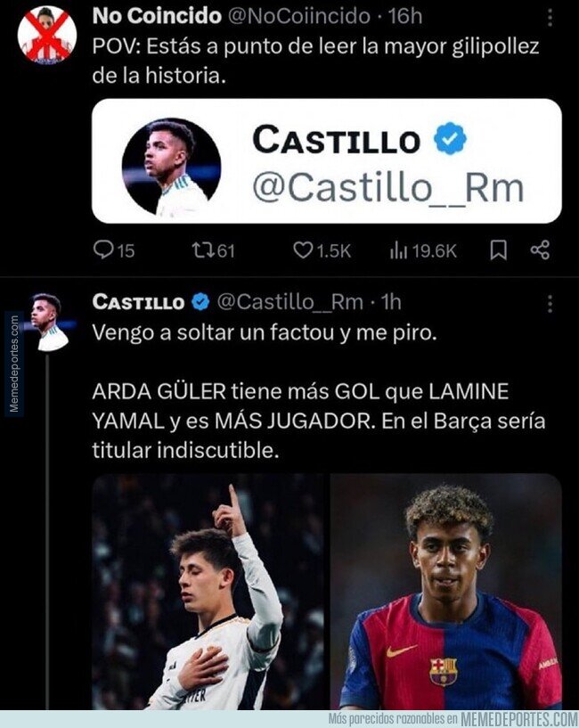This screenshot has width=579, height=728.
Task: Open the @Castillo__Rm handle in lower tweet
Action: (289, 303)
